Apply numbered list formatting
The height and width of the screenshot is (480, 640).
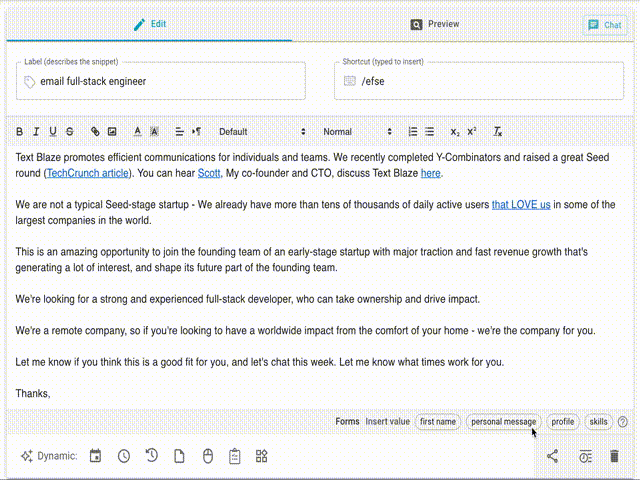tap(413, 131)
